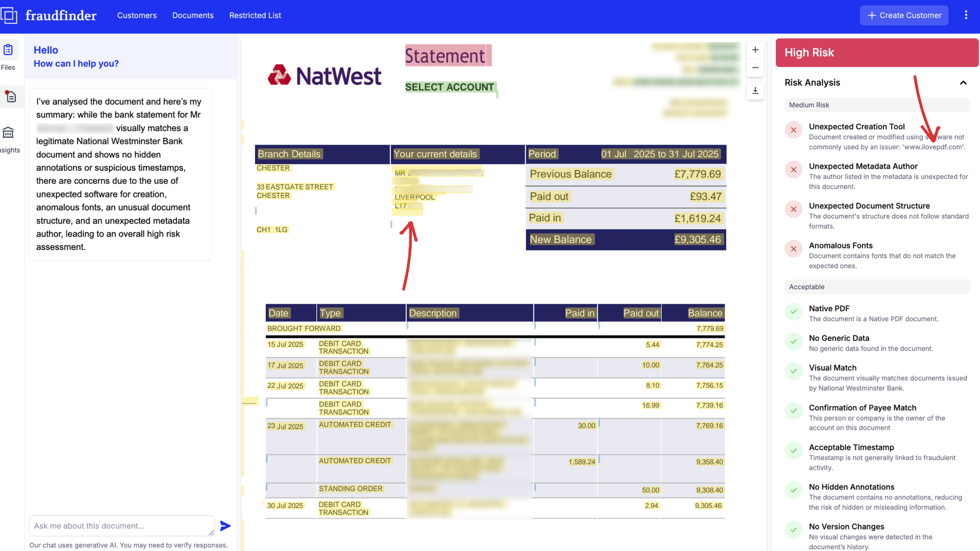Click the Visual Match green check icon
This screenshot has height=551, width=980.
coord(794,371)
